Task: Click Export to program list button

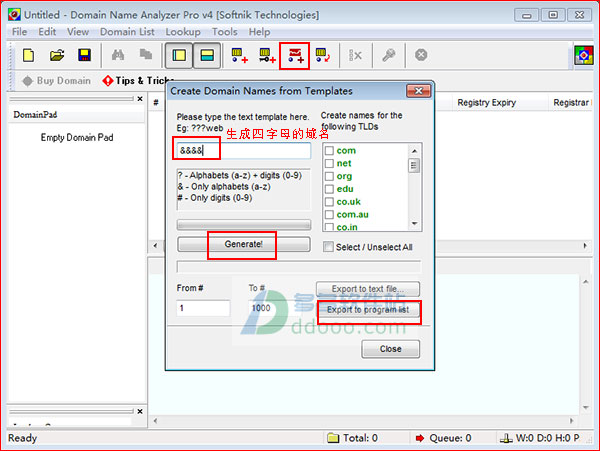Action: [x=368, y=310]
